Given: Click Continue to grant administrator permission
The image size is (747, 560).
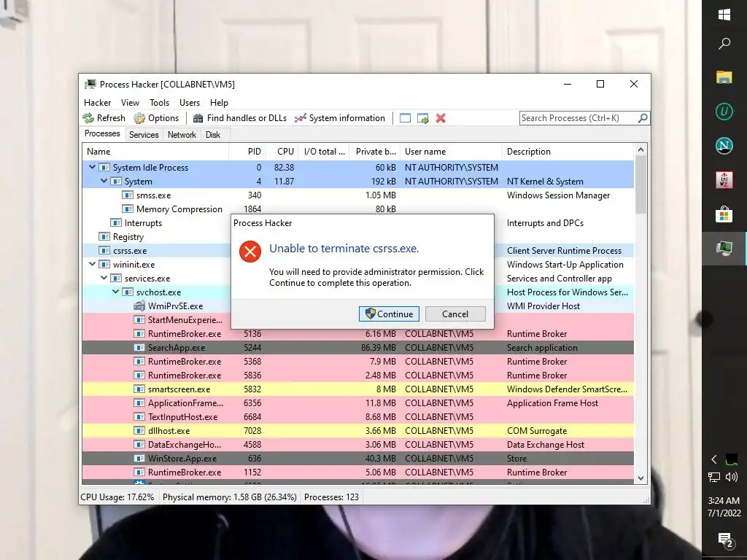Looking at the screenshot, I should click(390, 314).
